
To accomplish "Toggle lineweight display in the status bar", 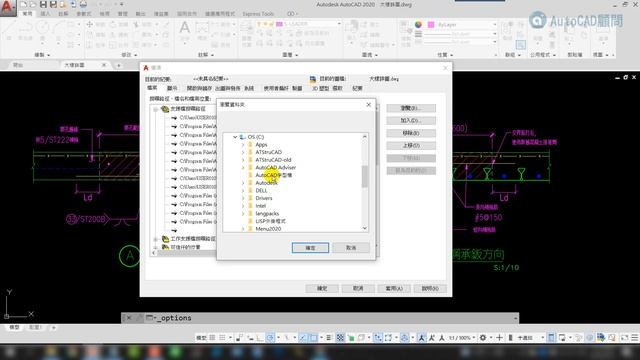I will 329,338.
